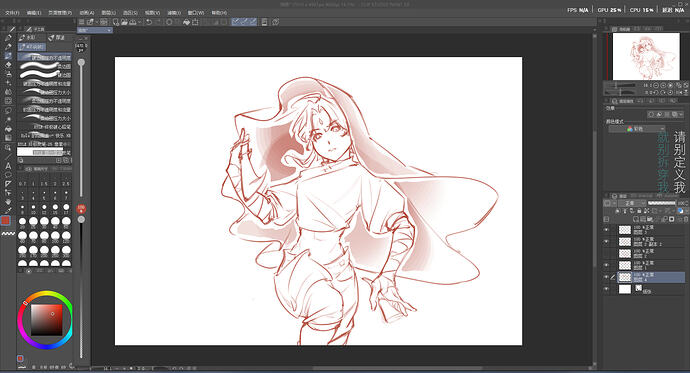Select the highlighted Brush tool
Screen dimensions: 690x373
pos(8,56)
